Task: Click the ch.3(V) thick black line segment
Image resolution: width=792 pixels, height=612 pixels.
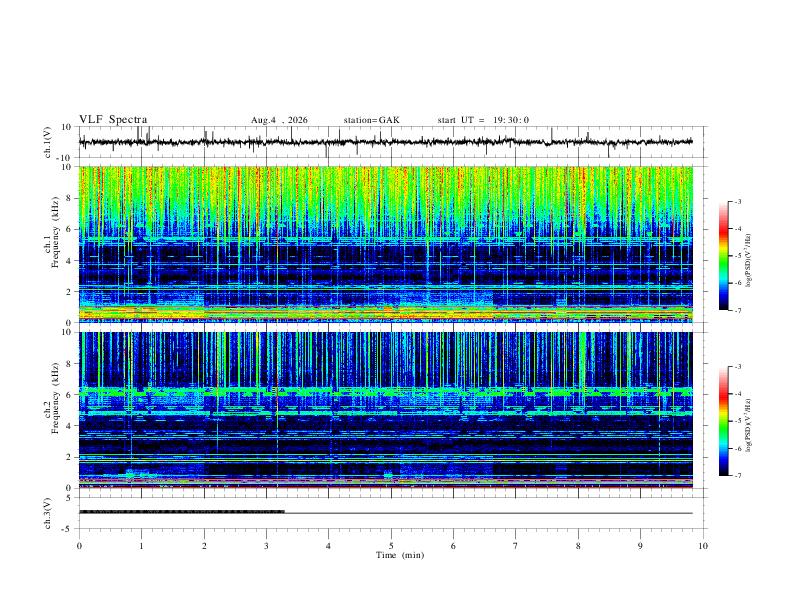Action: [182, 512]
